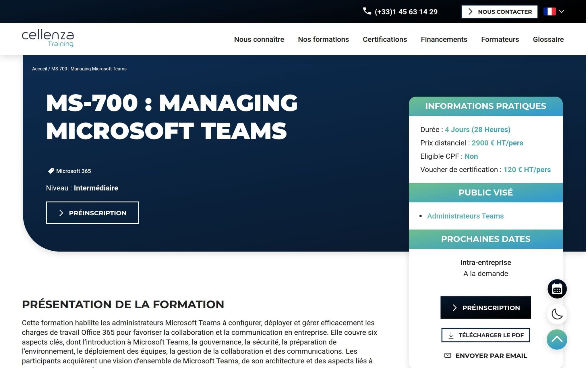Open the Glossaire menu item
Screen dimensions: 588x368
548,39
